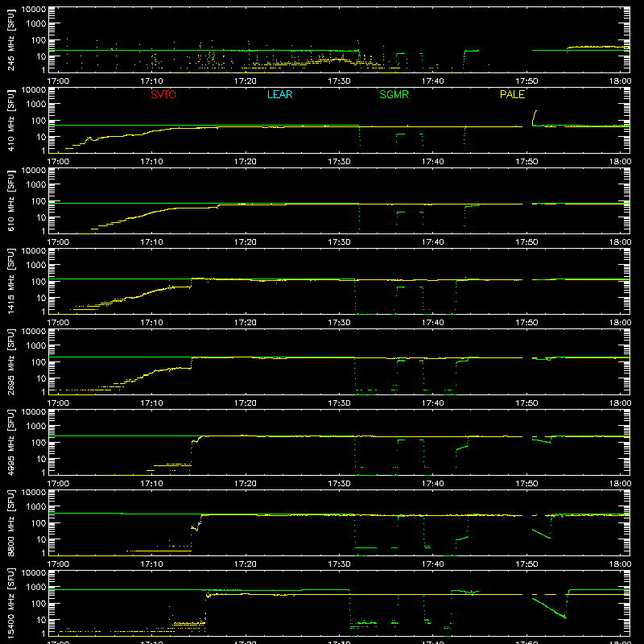Viewport: 644px width, 644px height.
Task: Click 17:40 under the 610 MHz plot
Action: (x=432, y=242)
